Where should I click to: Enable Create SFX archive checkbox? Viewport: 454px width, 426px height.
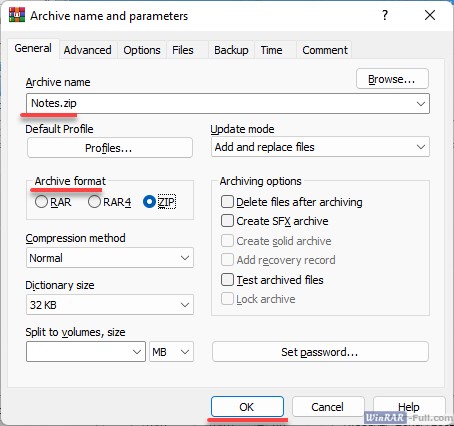[275, 221]
